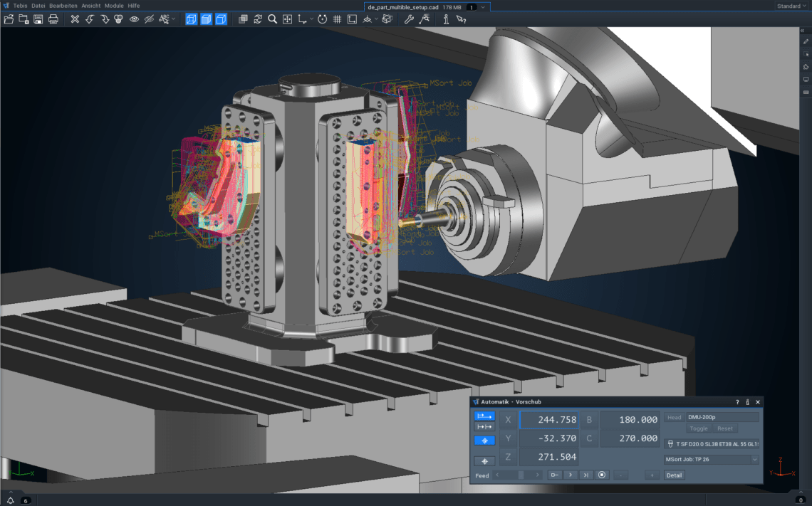Collapse the right sidebar with double-chevron
The width and height of the screenshot is (812, 506).
coord(802,31)
